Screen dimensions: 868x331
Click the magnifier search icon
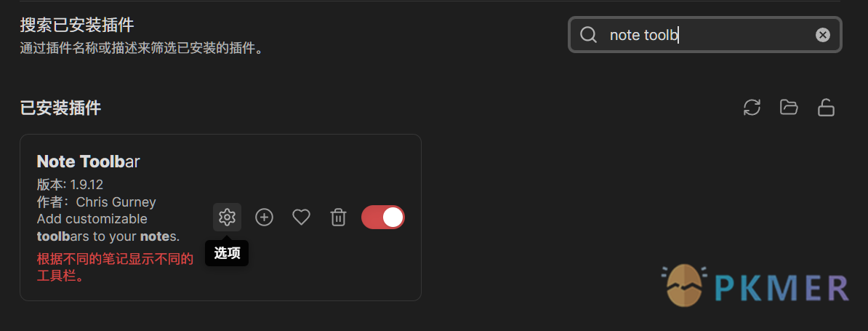588,35
